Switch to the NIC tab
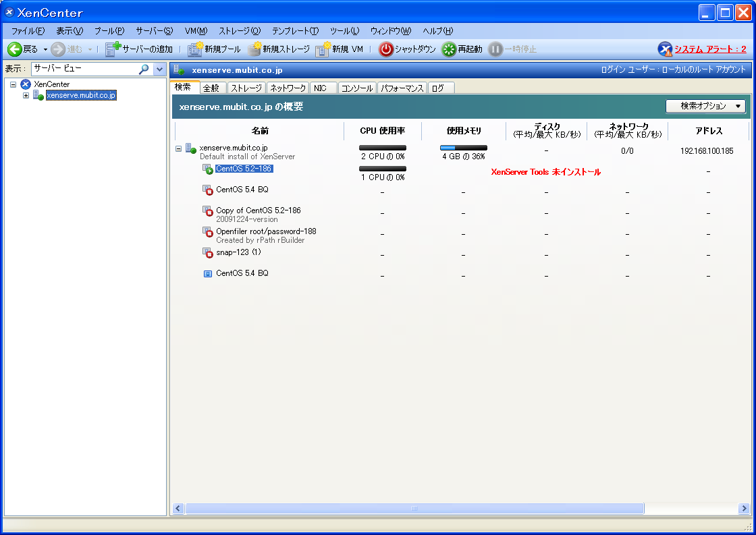756x535 pixels. [x=322, y=88]
